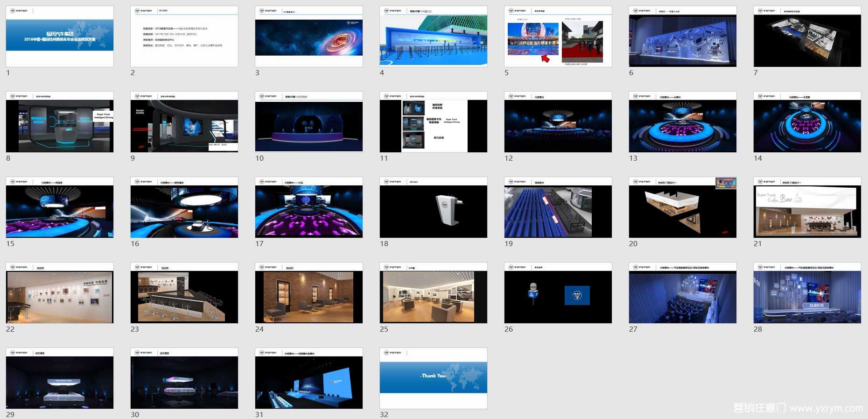
Task: Select slide 13 circular stage with purple floor
Action: pyautogui.click(x=683, y=122)
